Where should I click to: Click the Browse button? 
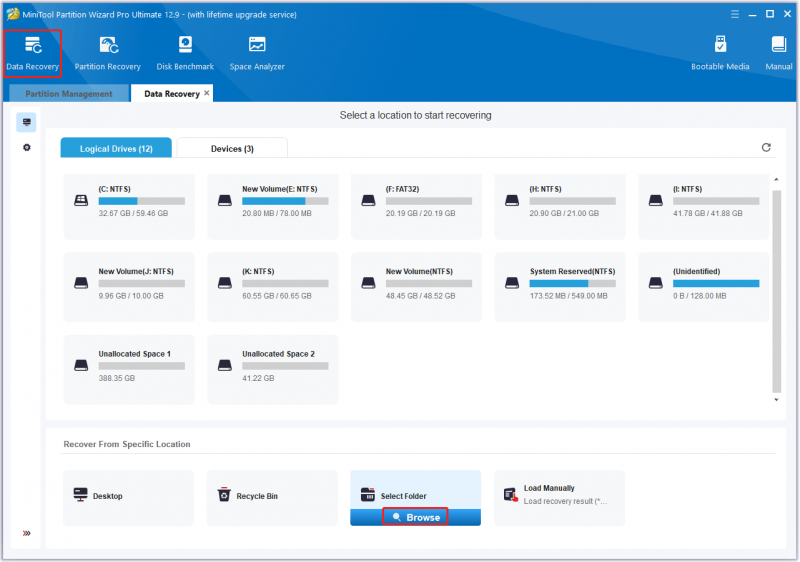(415, 517)
